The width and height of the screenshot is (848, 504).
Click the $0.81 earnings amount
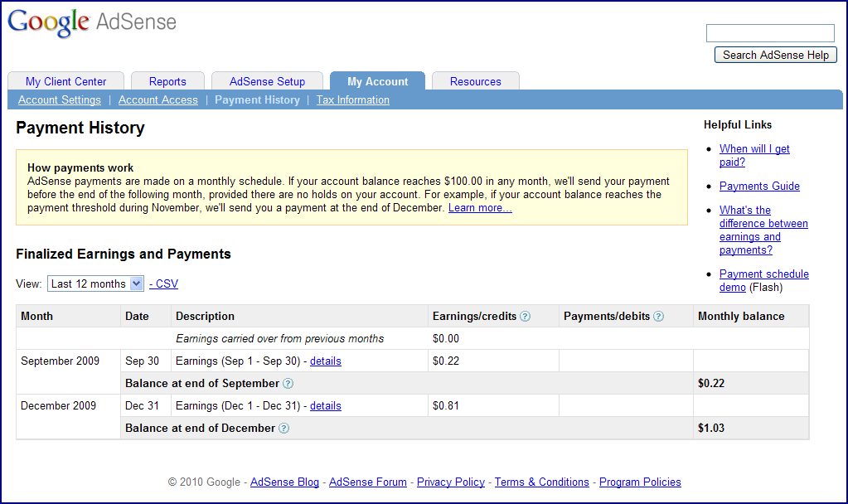click(446, 405)
